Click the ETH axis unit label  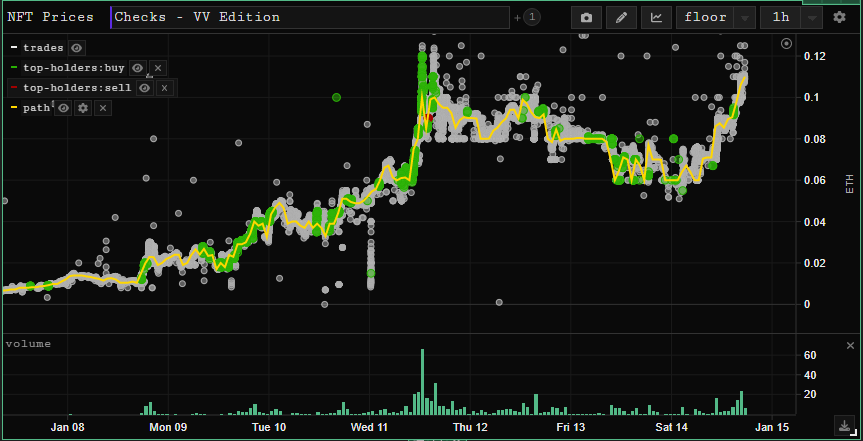(849, 183)
